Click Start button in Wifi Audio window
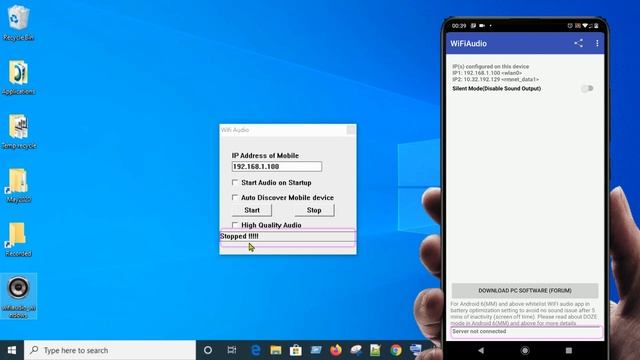 coord(252,210)
